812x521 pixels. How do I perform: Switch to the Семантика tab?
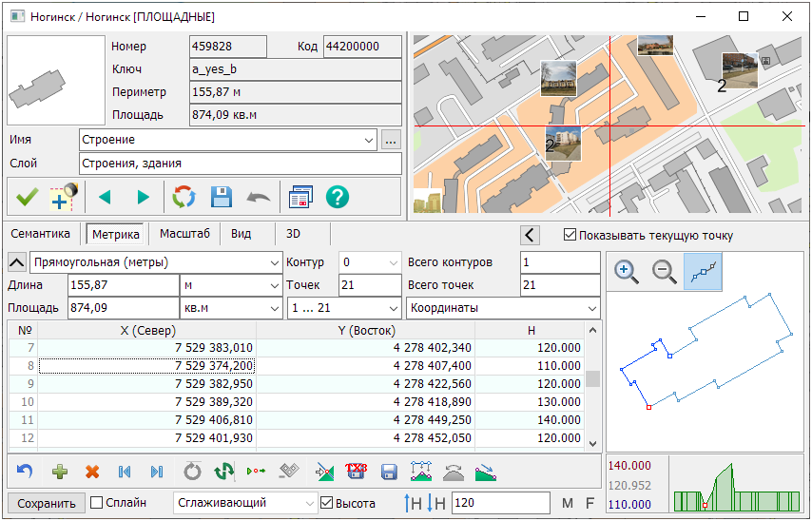41,234
